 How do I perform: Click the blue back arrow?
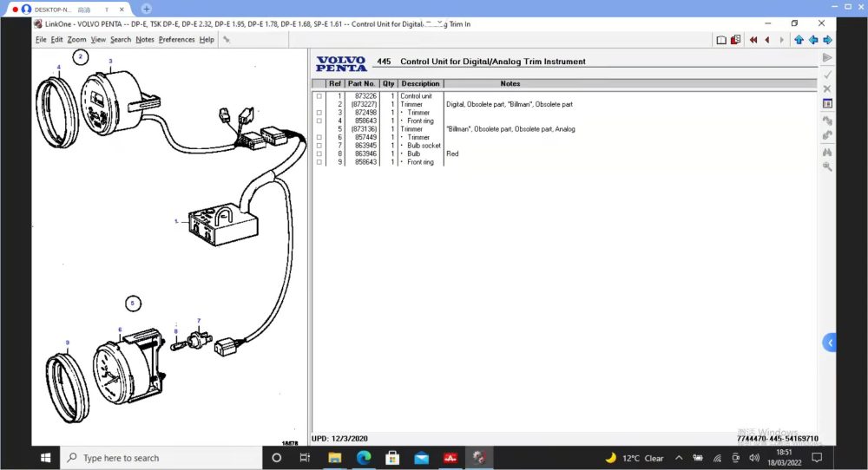tap(813, 40)
